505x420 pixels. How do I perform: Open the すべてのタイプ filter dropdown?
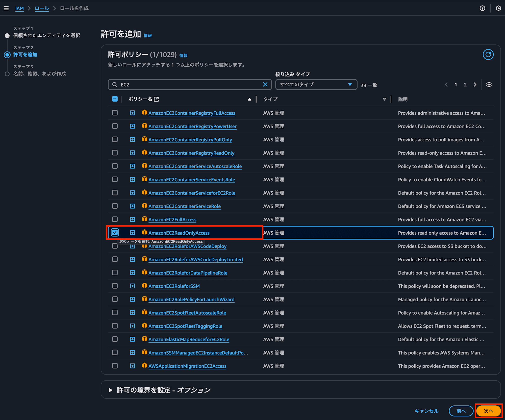316,85
